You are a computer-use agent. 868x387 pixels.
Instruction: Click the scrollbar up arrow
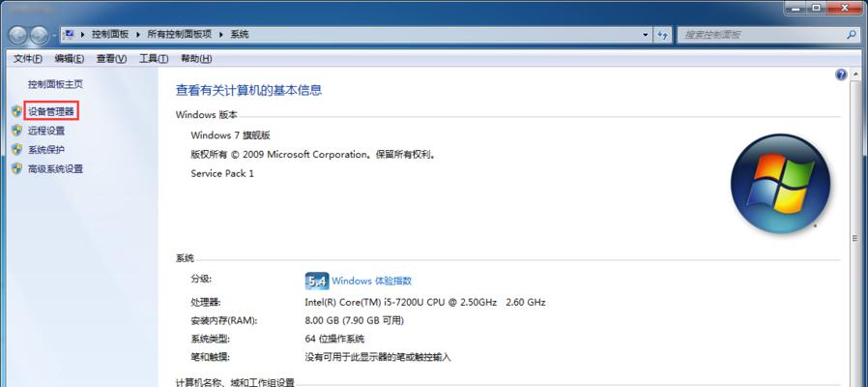click(855, 74)
